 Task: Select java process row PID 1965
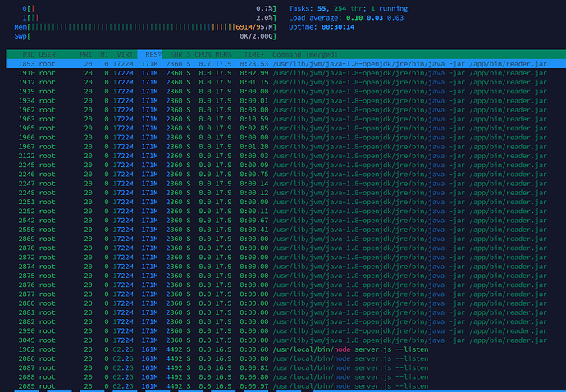click(x=286, y=128)
